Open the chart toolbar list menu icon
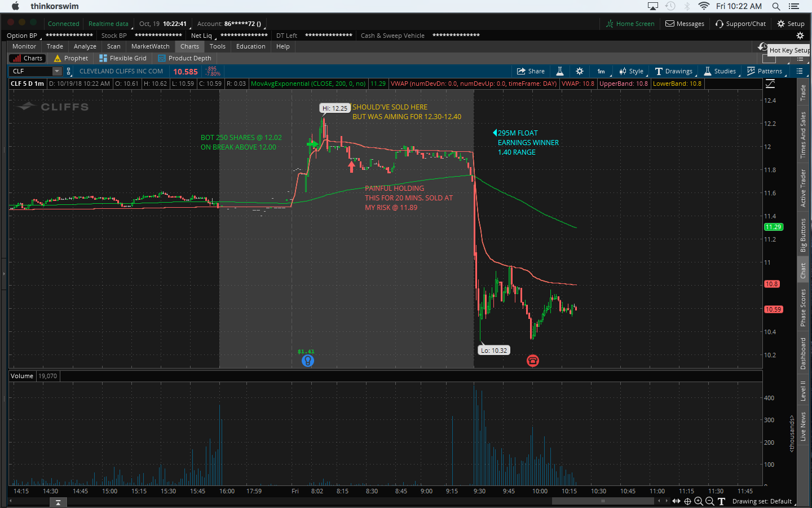812x508 pixels. [800, 71]
